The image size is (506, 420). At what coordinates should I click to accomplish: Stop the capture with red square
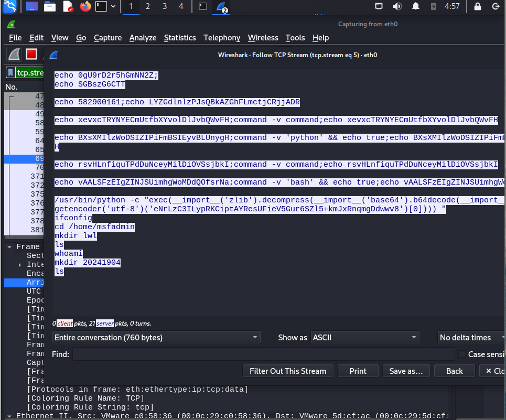coord(31,54)
